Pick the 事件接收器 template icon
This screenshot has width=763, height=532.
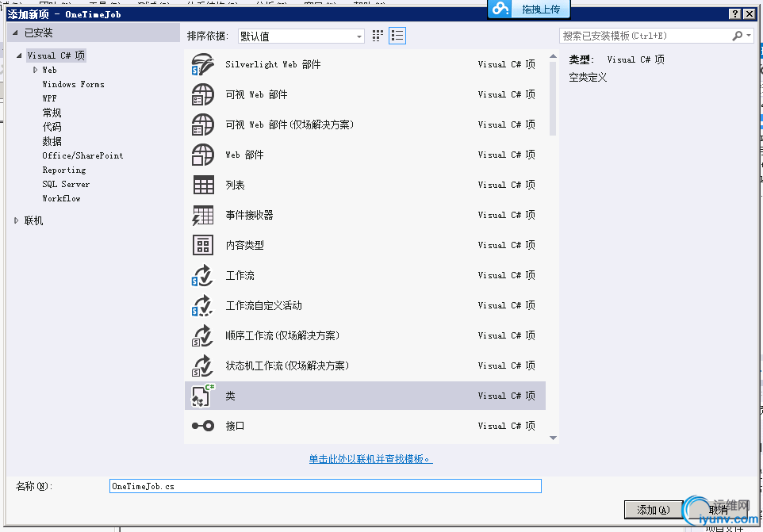click(x=202, y=215)
